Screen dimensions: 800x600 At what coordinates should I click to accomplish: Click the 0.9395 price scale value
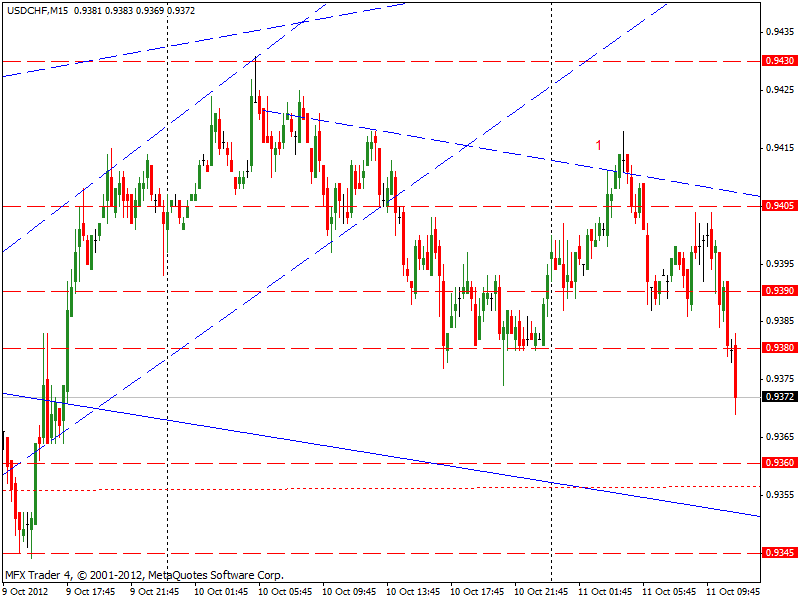[x=780, y=263]
